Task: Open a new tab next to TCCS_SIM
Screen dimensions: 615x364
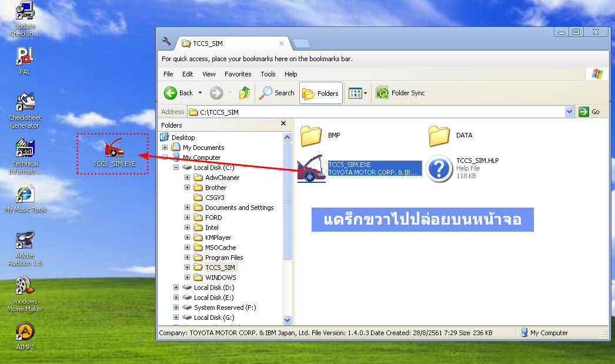Action: (301, 44)
